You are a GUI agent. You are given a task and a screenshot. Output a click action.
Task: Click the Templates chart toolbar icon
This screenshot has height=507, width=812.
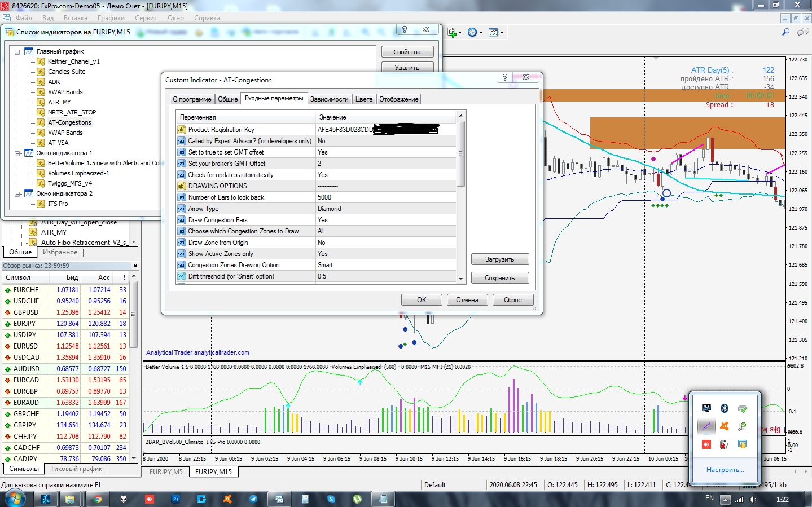tap(493, 33)
